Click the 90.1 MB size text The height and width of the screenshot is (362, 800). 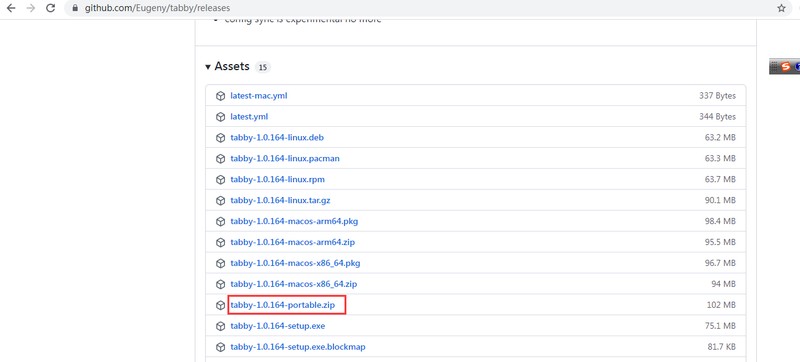coord(720,200)
